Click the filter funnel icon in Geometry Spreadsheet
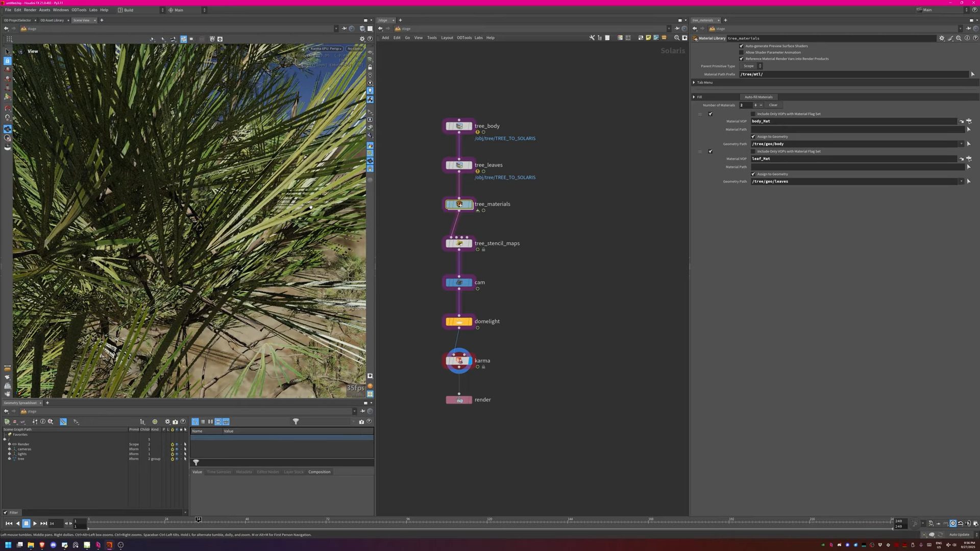 click(x=296, y=421)
